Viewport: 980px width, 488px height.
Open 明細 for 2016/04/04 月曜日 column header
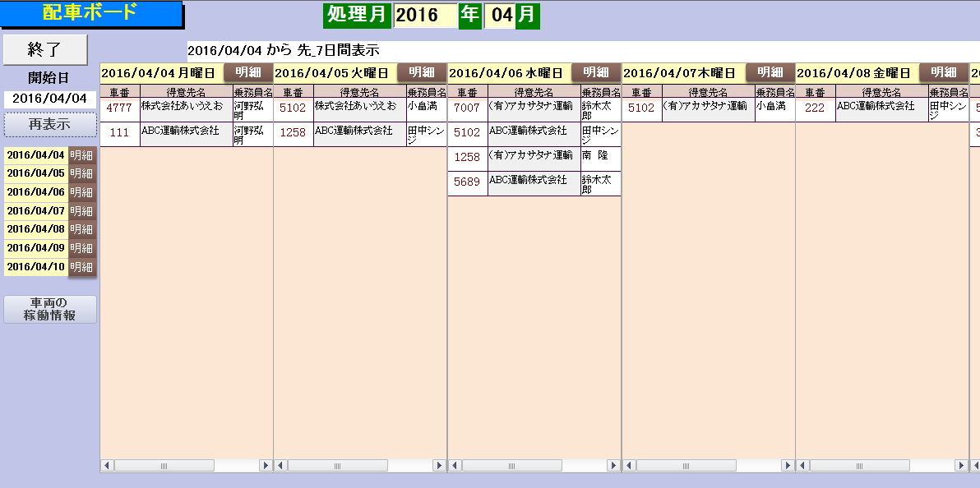point(247,72)
